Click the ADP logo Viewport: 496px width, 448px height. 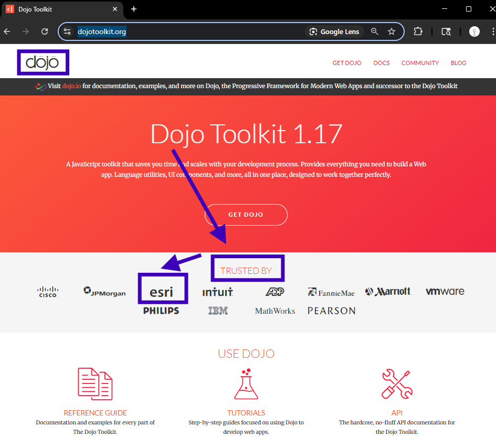point(275,292)
